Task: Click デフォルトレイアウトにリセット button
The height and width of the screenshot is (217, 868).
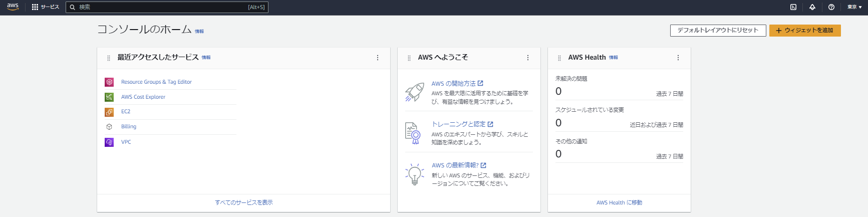Action: (x=718, y=31)
